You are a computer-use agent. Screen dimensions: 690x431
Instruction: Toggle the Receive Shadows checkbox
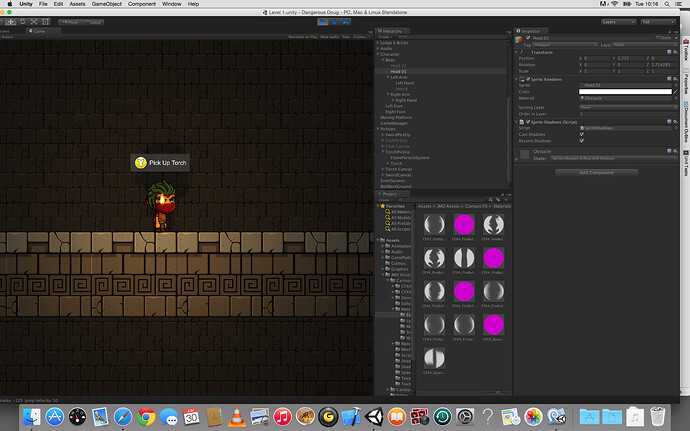(x=582, y=141)
